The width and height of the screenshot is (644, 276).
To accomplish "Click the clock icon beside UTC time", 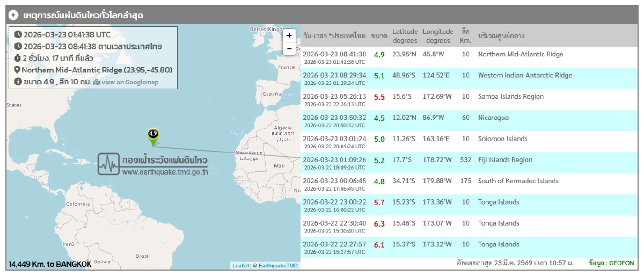I will (18, 34).
